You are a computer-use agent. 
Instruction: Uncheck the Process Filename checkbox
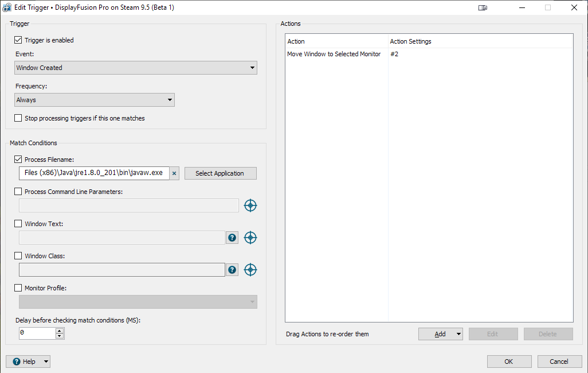(x=18, y=160)
